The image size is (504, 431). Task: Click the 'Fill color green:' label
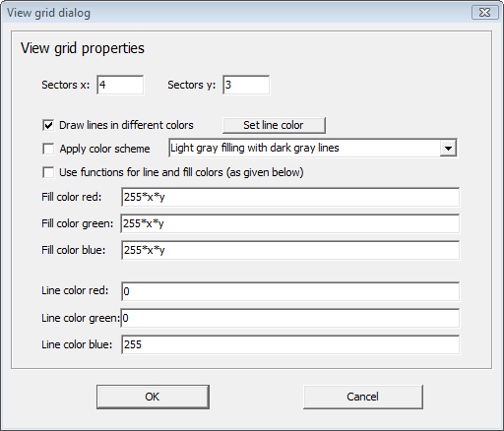point(78,223)
